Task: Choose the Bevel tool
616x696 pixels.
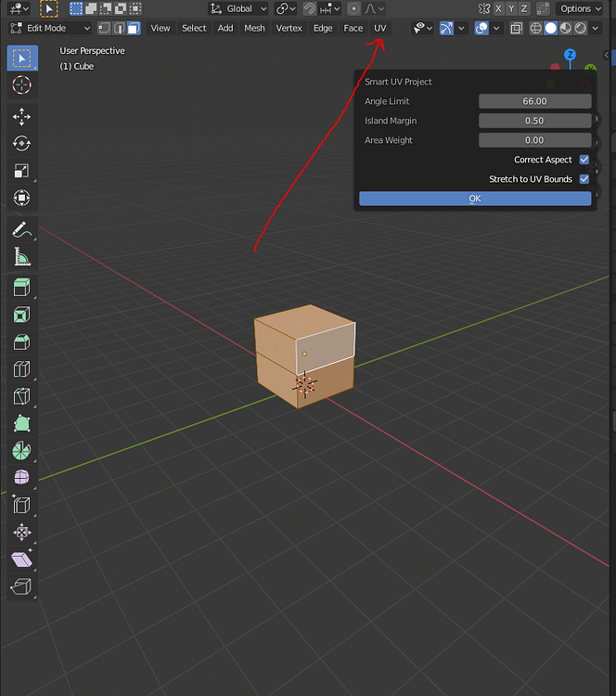Action: pos(22,342)
